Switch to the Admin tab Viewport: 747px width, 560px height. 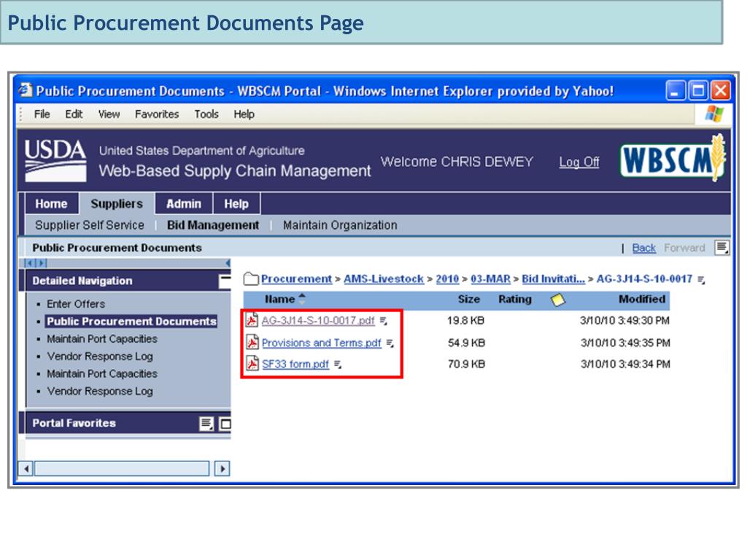pyautogui.click(x=183, y=204)
